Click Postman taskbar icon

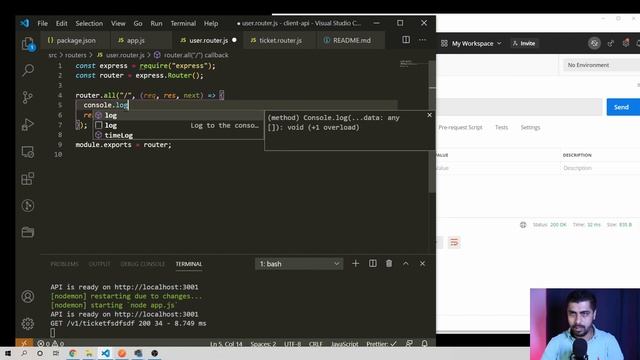point(122,353)
